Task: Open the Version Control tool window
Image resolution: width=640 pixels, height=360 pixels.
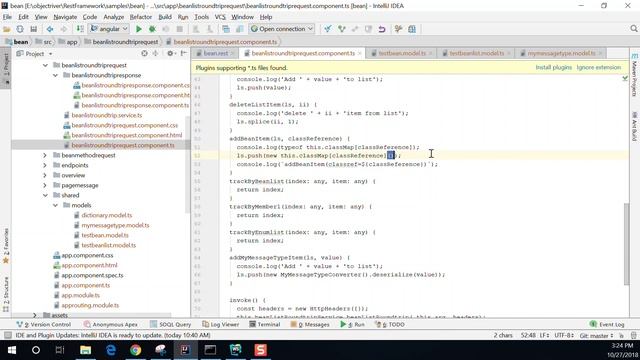Action: tap(43, 324)
